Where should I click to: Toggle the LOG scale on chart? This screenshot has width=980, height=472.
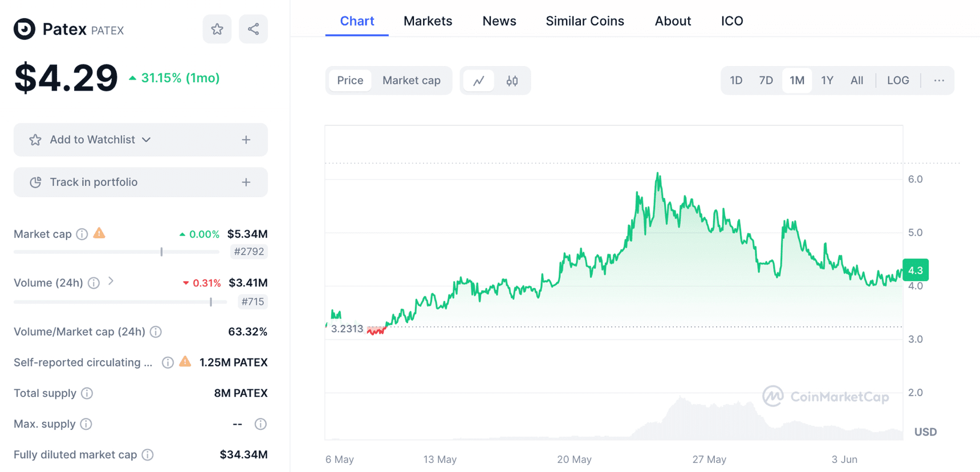click(898, 80)
